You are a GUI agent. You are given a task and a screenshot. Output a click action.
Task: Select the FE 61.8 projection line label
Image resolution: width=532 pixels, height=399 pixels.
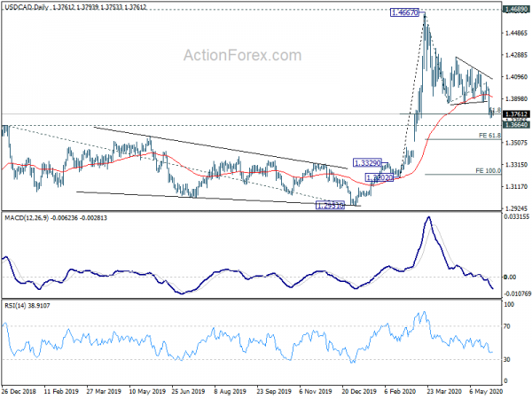coord(489,136)
